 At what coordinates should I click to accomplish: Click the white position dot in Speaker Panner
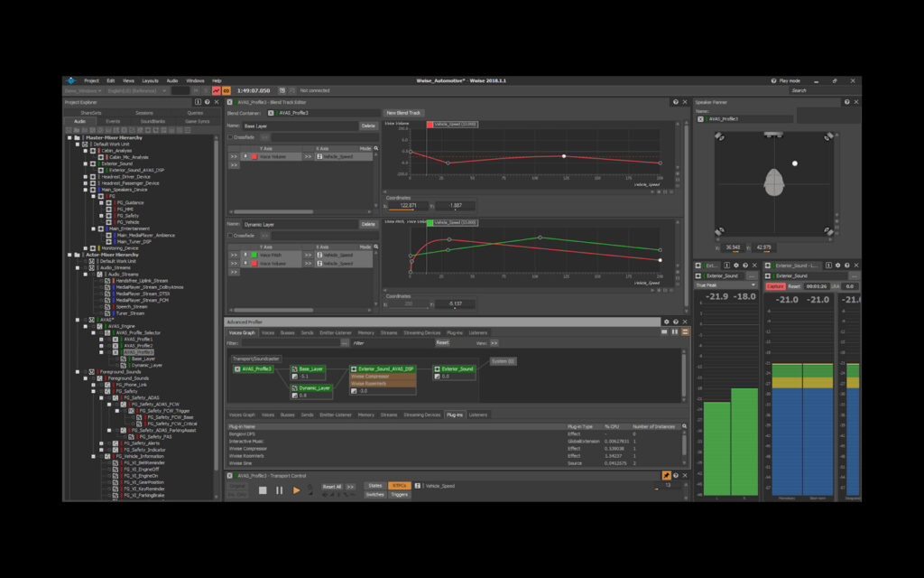795,163
